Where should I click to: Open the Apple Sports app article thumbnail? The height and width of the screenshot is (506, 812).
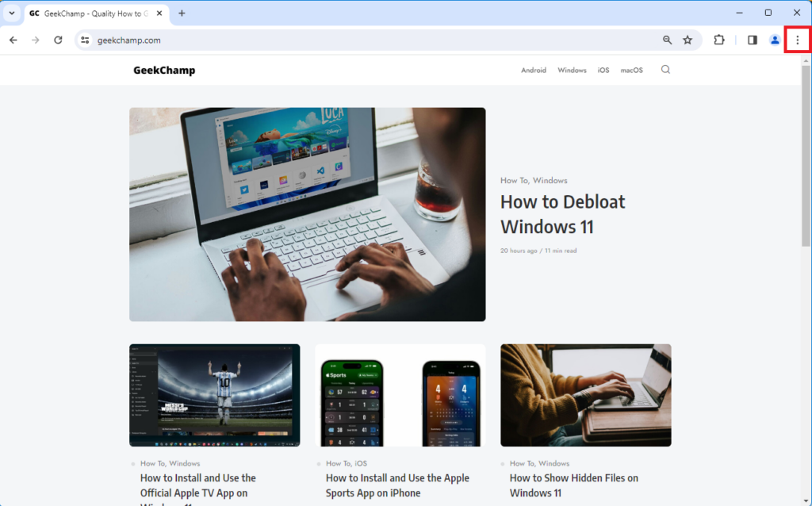point(400,395)
